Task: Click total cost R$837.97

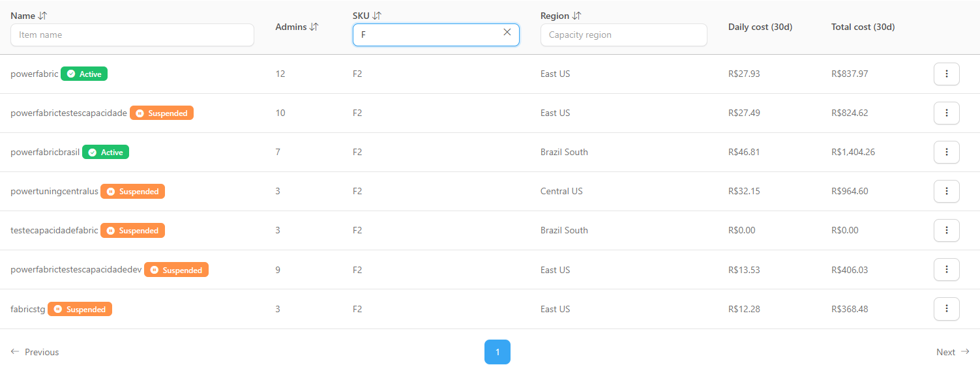Action: 850,74
